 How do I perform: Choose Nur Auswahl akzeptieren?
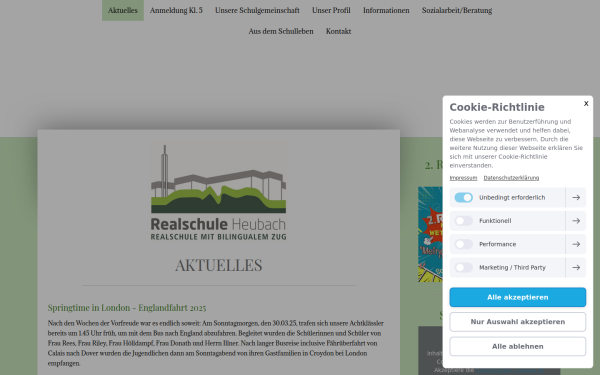(517, 322)
